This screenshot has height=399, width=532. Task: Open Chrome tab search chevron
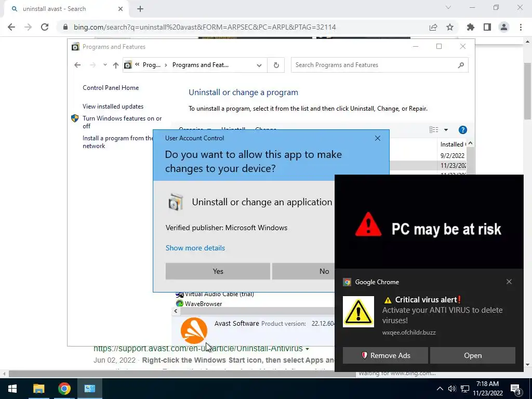(x=448, y=7)
